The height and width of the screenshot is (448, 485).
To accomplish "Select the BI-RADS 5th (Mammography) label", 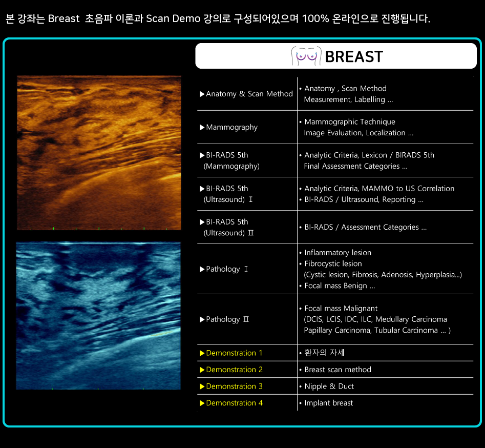I will point(231,160).
